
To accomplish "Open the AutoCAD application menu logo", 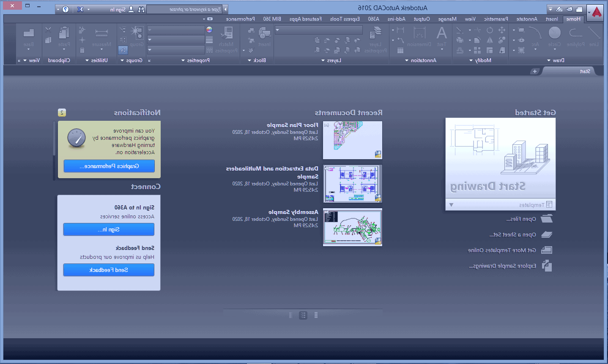I will [597, 12].
